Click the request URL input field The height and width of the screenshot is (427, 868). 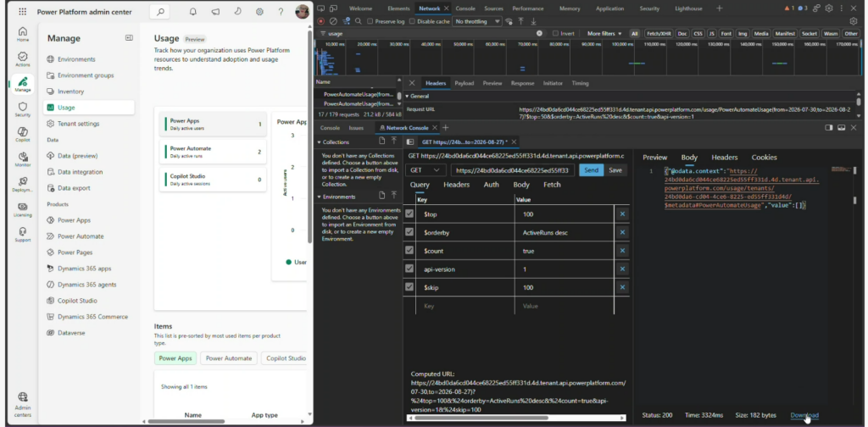[513, 170]
